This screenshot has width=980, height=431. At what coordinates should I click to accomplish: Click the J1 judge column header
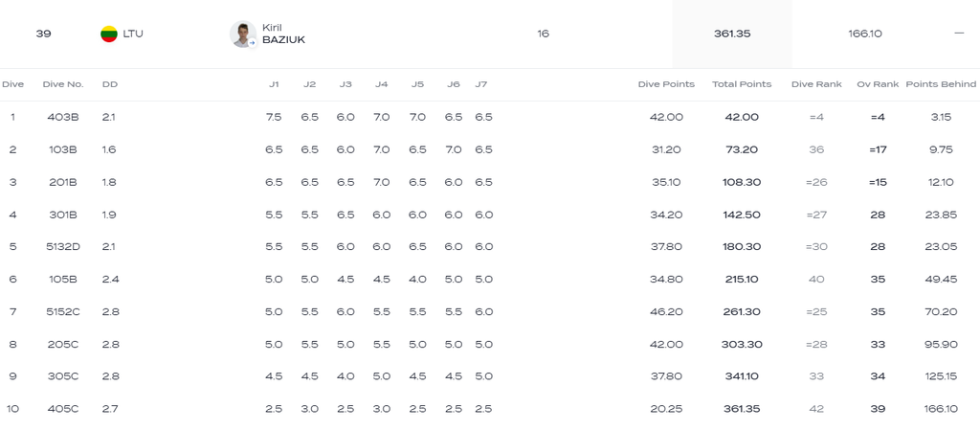point(274,84)
